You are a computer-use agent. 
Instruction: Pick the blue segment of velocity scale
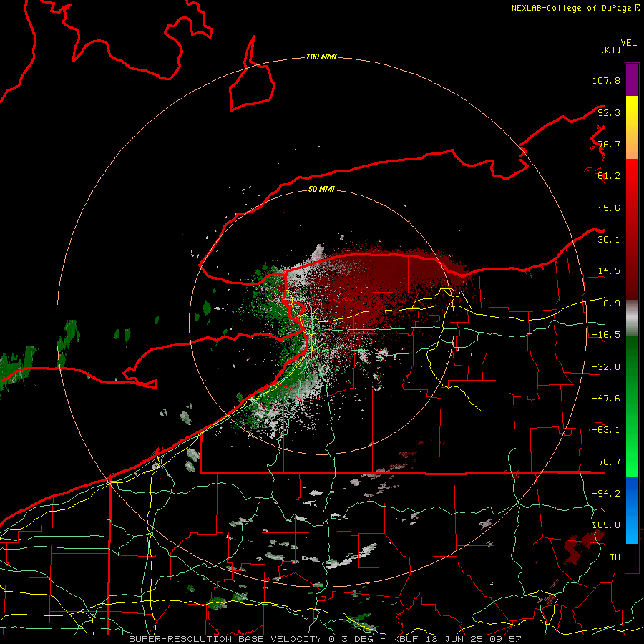(632, 510)
